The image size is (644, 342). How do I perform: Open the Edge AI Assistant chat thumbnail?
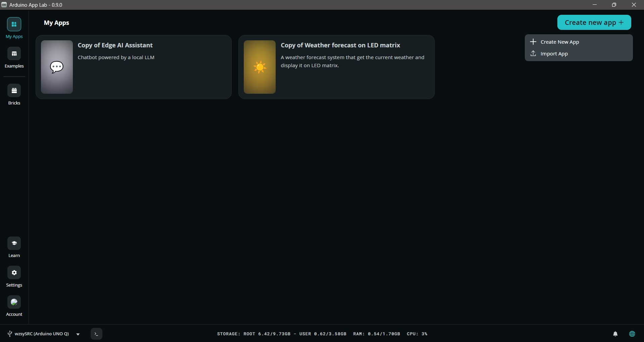[x=57, y=67]
